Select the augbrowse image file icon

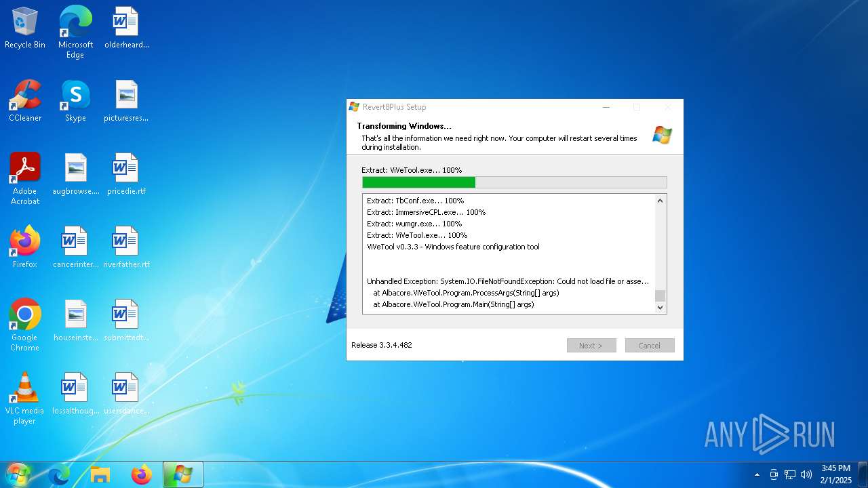tap(75, 174)
